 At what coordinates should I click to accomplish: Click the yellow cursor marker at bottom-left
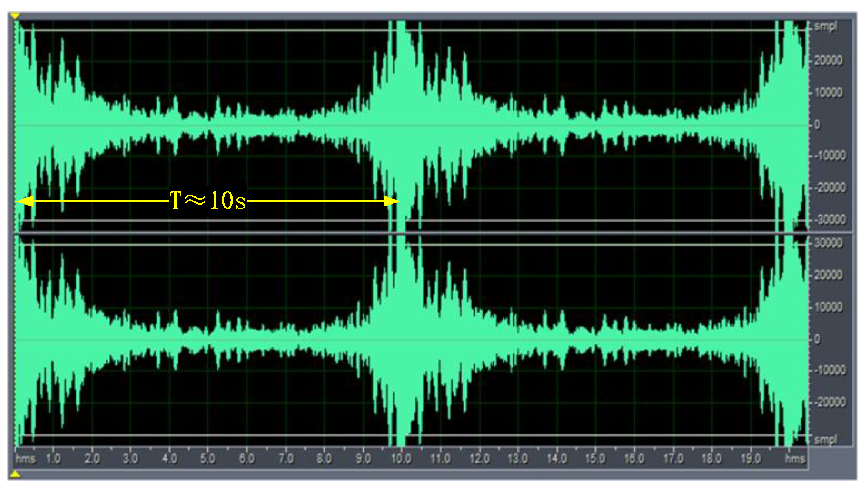[x=14, y=474]
